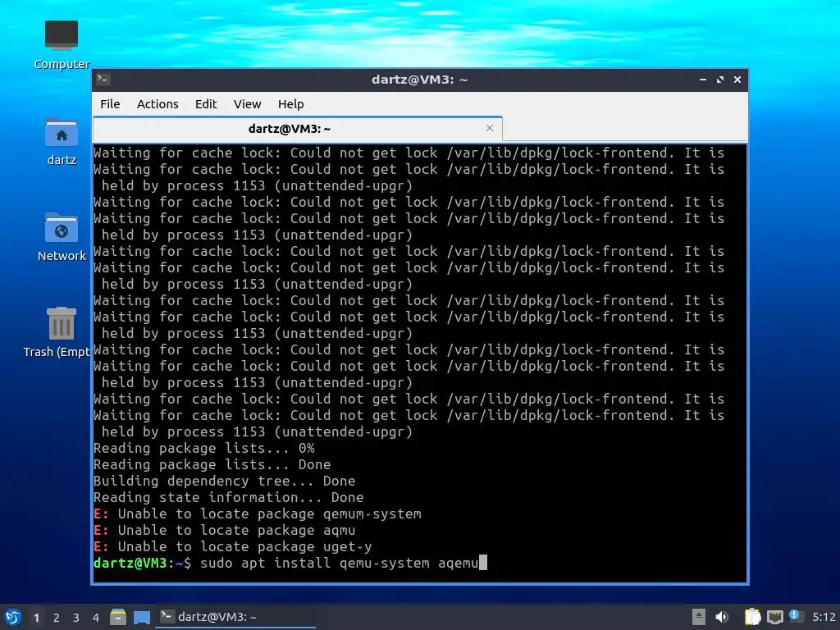Image resolution: width=840 pixels, height=630 pixels.
Task: Click 'Reading package lists... 0%' line
Action: click(x=204, y=449)
